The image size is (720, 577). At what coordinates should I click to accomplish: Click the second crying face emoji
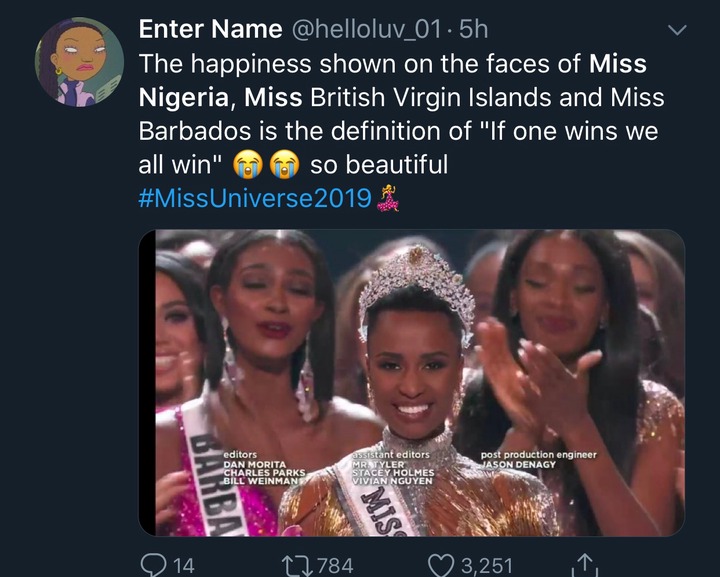click(285, 165)
